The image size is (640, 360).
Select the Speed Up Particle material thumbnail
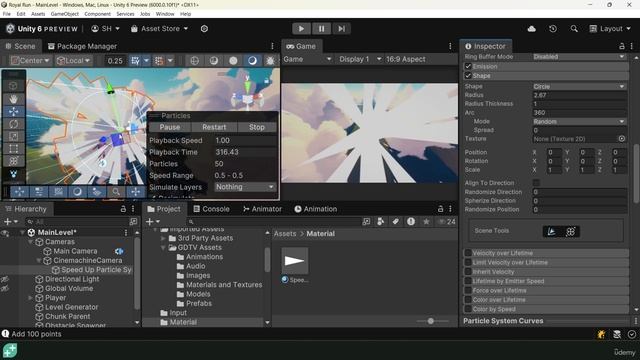click(295, 261)
